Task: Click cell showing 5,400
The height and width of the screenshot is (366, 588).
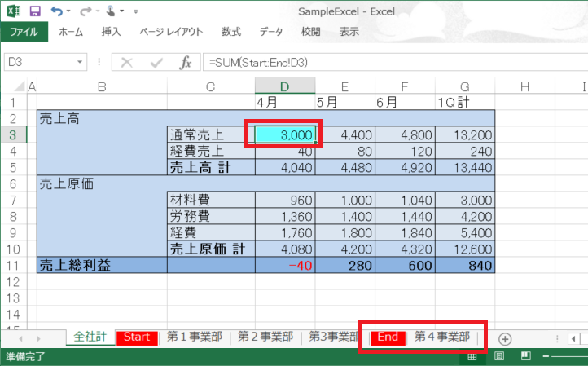Action: tap(465, 233)
